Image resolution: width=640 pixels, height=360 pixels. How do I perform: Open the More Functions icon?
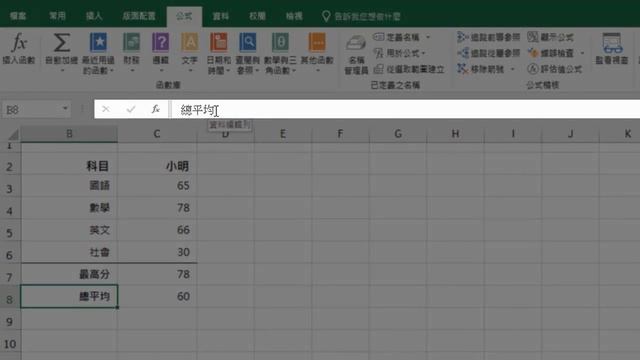[317, 42]
